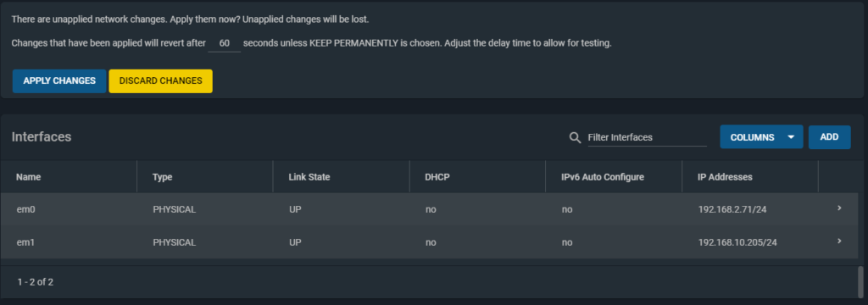Click the 192.168.10.205/24 address cell
Image resolution: width=868 pixels, height=305 pixels.
[x=737, y=242]
